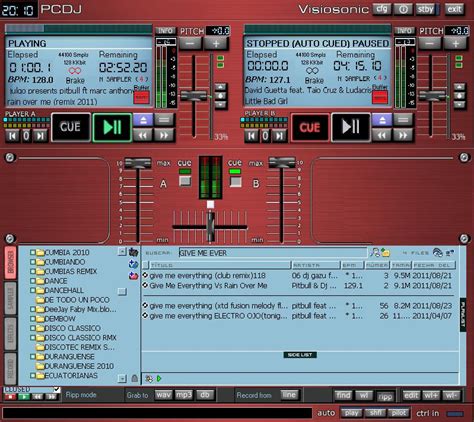Fast-forward Player B with the double-right arrows
Screen dimensions: 474x422
pos(403,135)
